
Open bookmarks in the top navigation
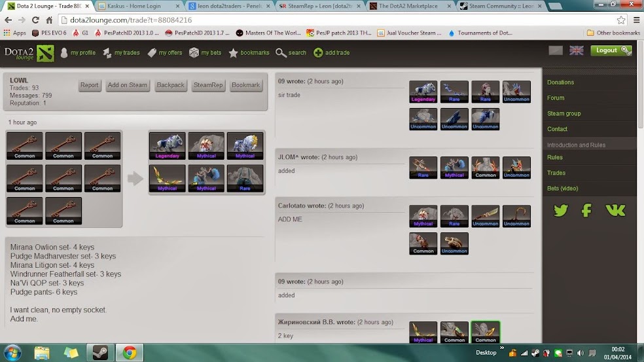point(249,52)
